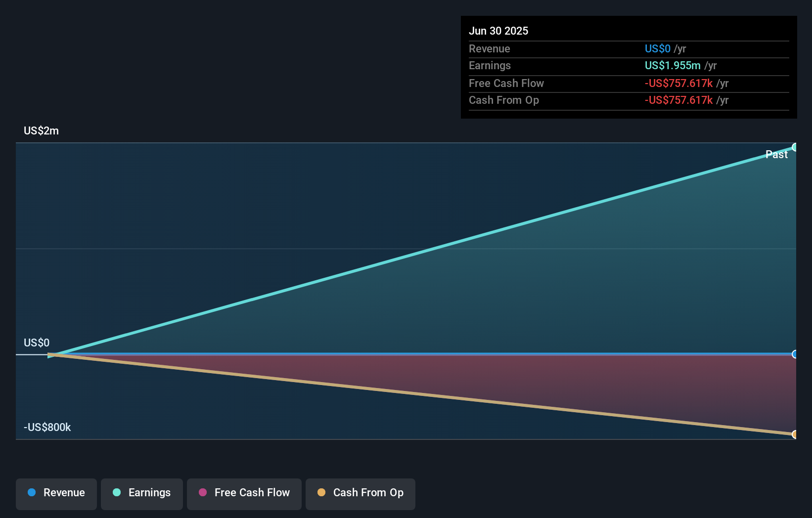Click the US$1.955m Earnings value
The image size is (812, 518).
pyautogui.click(x=673, y=65)
